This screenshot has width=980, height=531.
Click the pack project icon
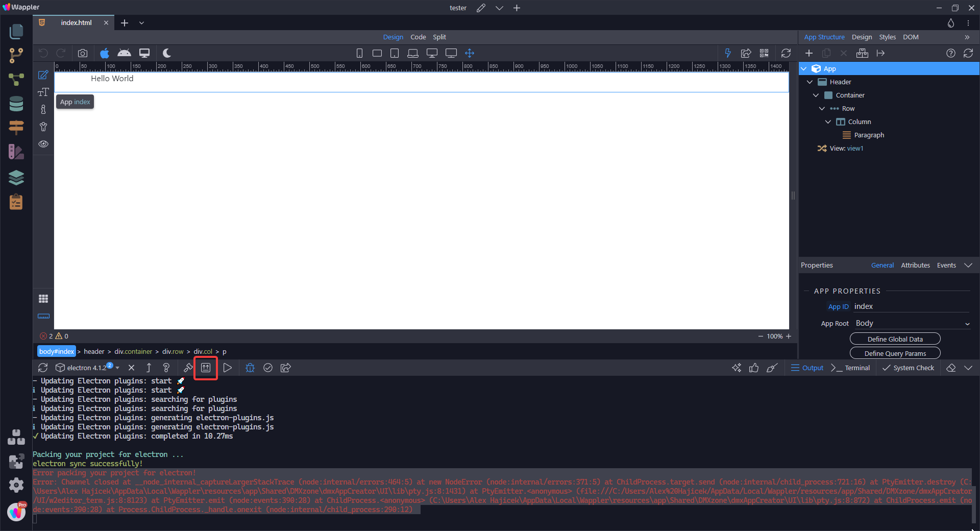pyautogui.click(x=206, y=368)
